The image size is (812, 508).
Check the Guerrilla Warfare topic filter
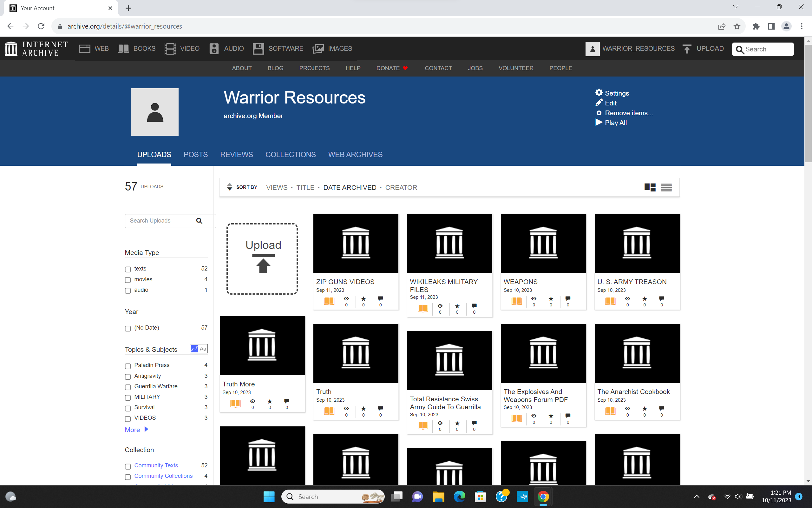pyautogui.click(x=128, y=387)
